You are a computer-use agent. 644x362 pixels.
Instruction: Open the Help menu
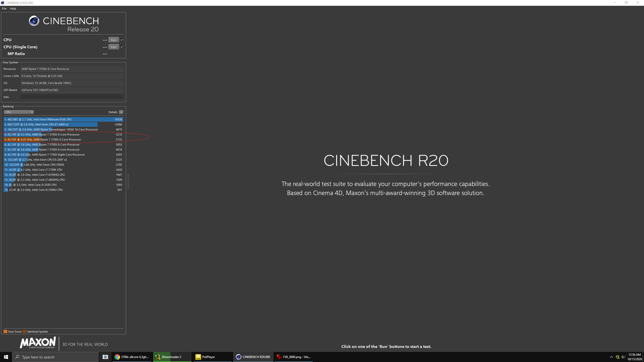point(13,9)
